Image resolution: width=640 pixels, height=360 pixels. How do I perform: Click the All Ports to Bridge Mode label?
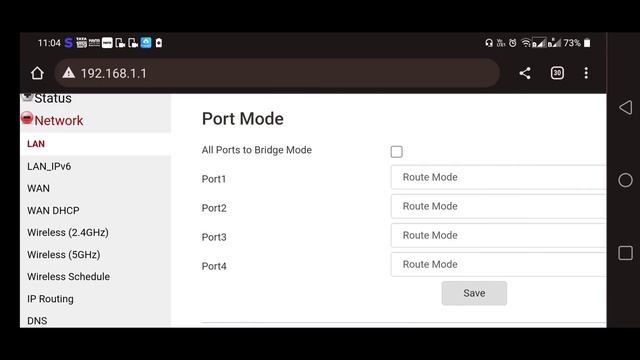(x=257, y=150)
